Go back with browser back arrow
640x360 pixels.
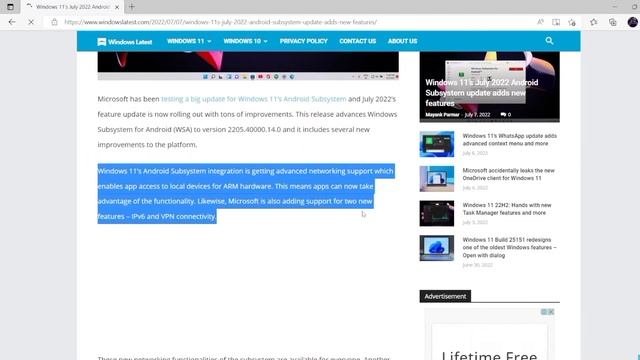(x=12, y=22)
